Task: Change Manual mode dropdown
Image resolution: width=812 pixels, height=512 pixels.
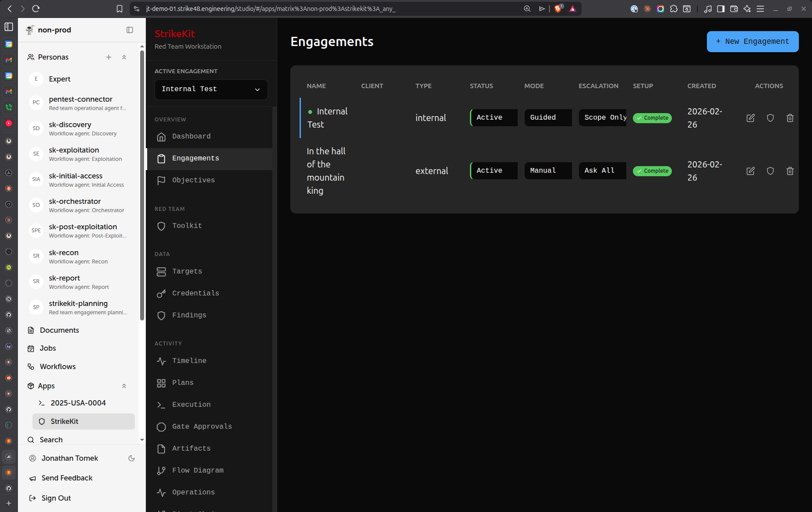Action: click(548, 171)
